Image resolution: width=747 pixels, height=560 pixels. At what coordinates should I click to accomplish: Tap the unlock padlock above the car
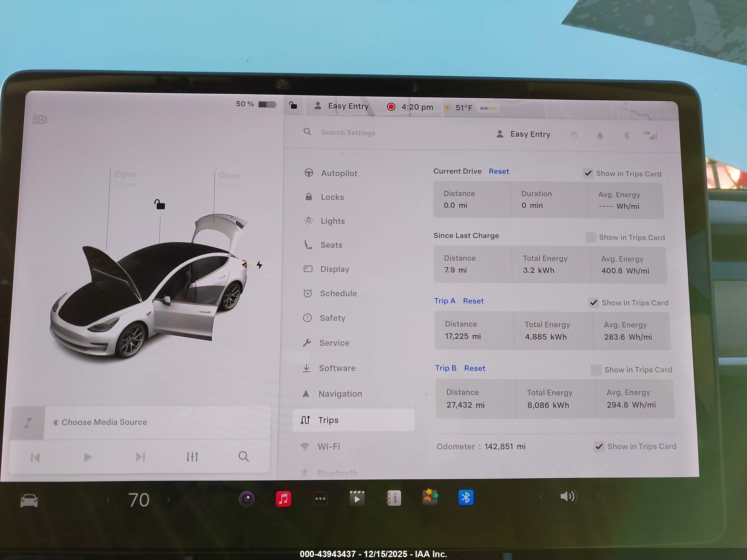(x=160, y=204)
